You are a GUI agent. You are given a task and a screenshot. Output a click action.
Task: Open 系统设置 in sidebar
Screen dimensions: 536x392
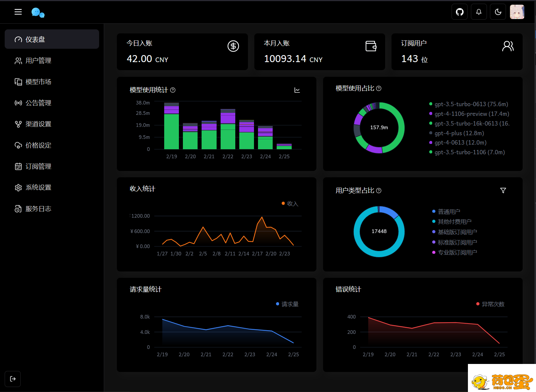[x=52, y=187]
